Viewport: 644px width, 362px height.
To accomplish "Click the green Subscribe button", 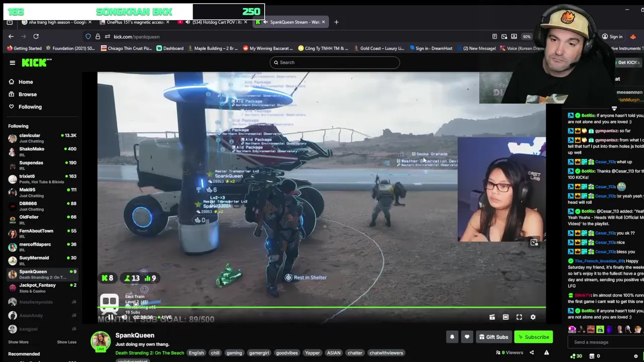I will coord(533,337).
